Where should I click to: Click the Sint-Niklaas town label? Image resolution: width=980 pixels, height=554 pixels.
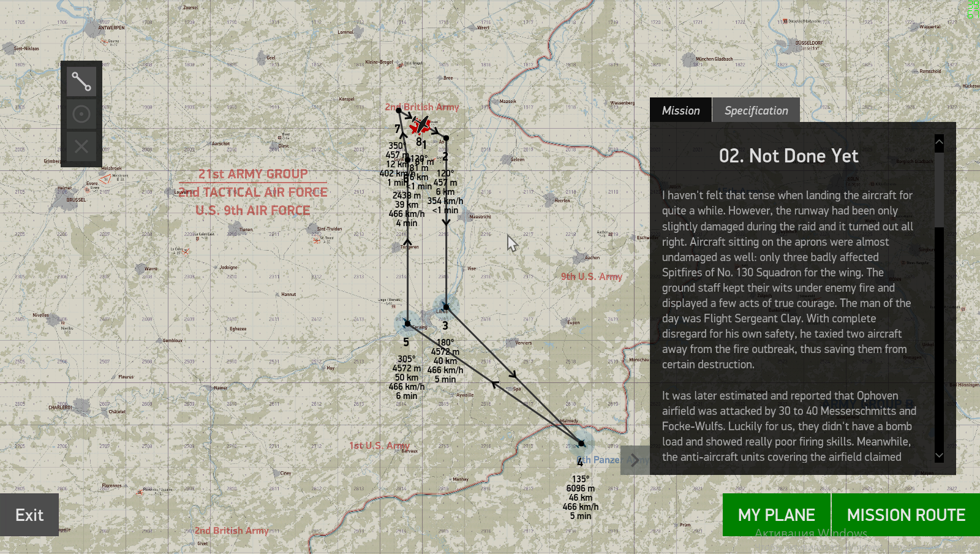tap(26, 48)
